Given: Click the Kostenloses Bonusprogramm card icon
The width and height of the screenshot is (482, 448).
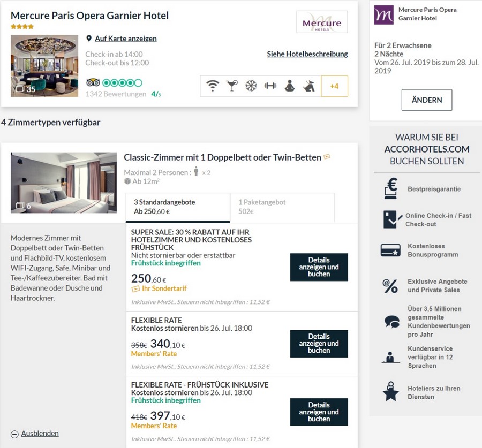Looking at the screenshot, I should [390, 250].
